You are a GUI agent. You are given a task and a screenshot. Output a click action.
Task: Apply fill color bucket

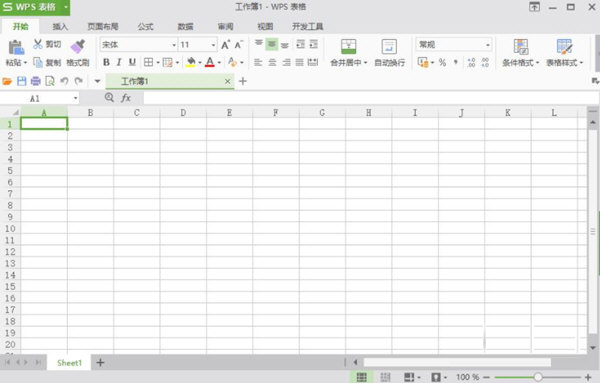[x=191, y=62]
